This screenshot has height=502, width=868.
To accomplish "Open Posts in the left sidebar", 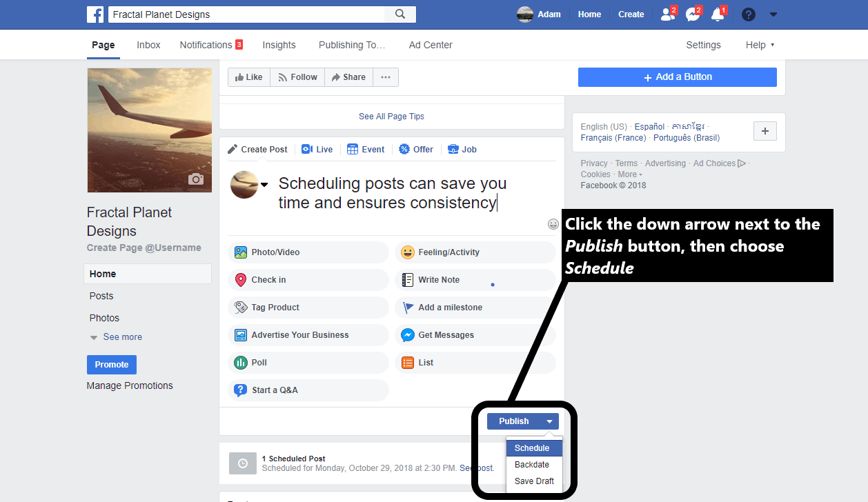I will pos(101,296).
